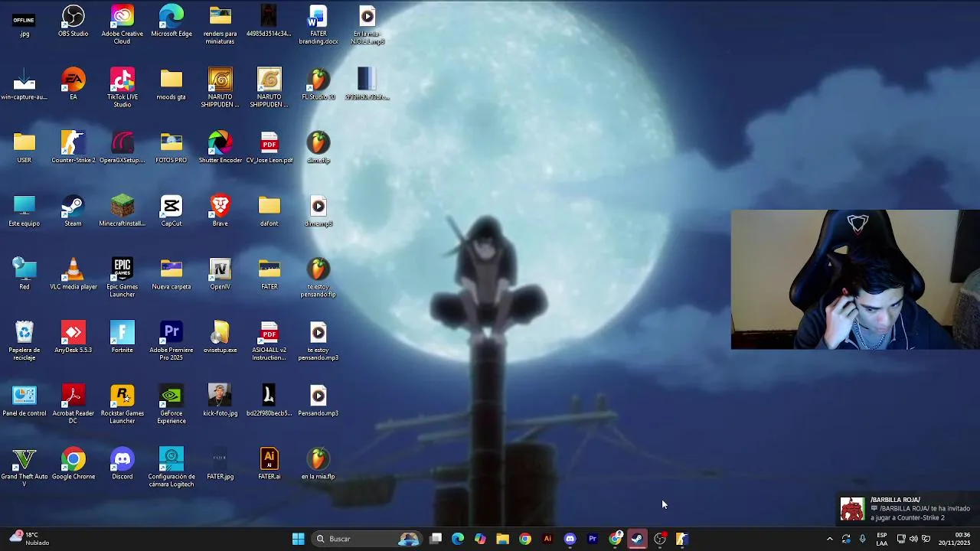980x551 pixels.
Task: Select the Este equipo desktop icon
Action: 24,211
